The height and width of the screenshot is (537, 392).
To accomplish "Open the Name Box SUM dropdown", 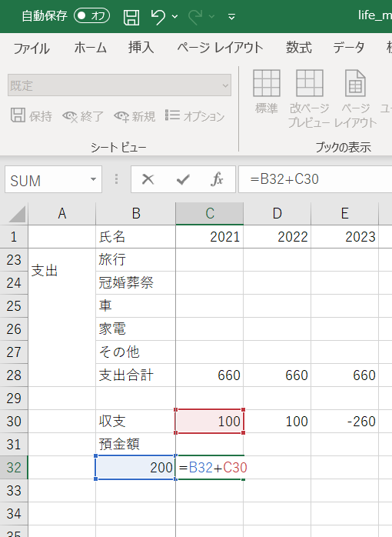I will click(93, 179).
